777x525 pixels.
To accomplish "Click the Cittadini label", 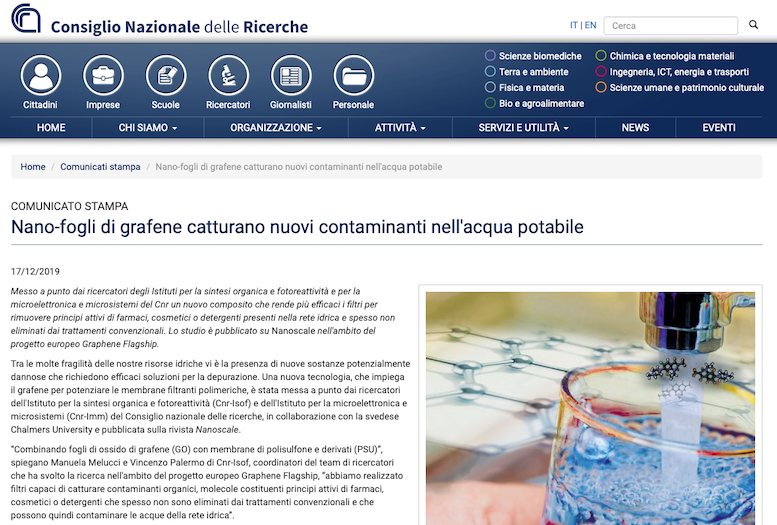I will [40, 105].
